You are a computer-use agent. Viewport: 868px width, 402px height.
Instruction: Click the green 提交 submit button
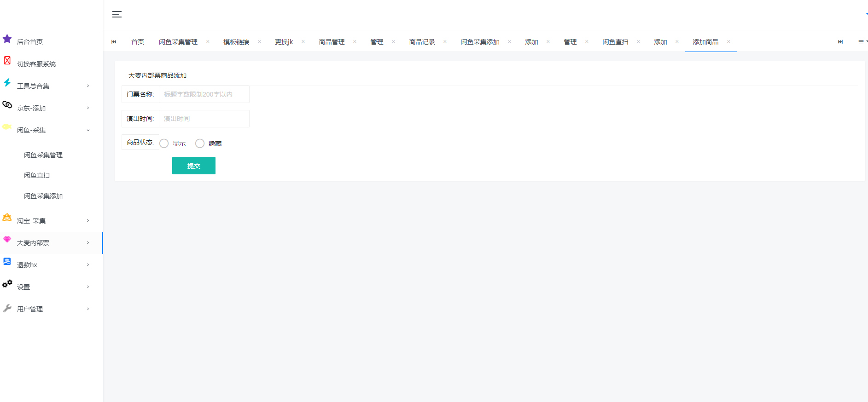click(x=194, y=166)
